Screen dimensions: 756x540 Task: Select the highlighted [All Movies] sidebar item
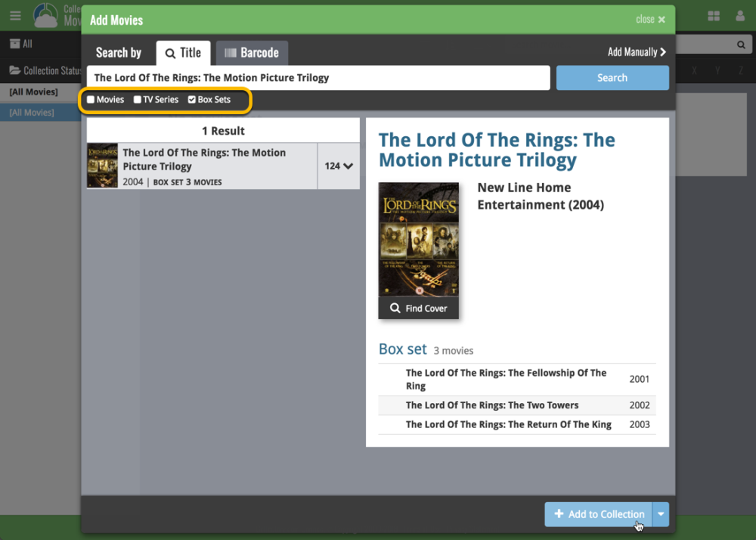(41, 113)
